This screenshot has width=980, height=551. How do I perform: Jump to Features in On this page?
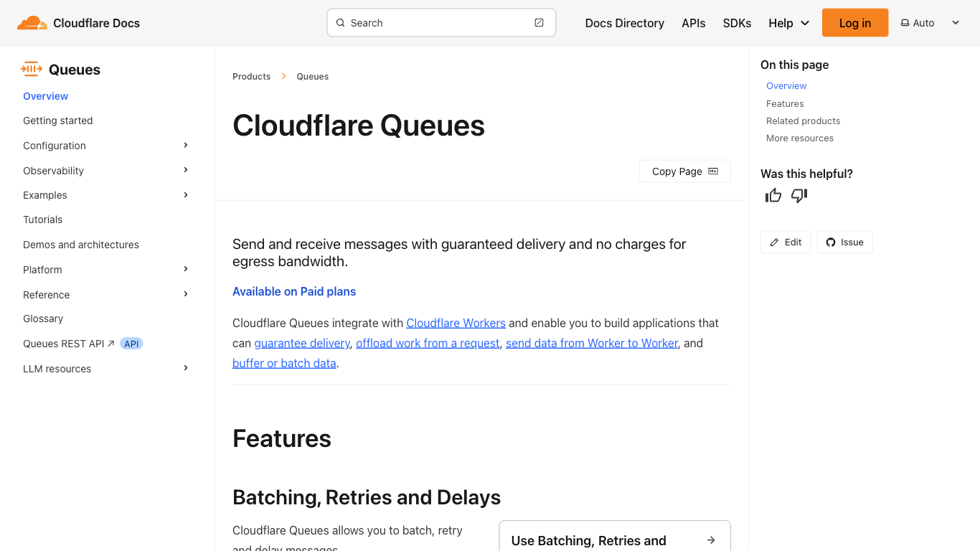coord(785,103)
